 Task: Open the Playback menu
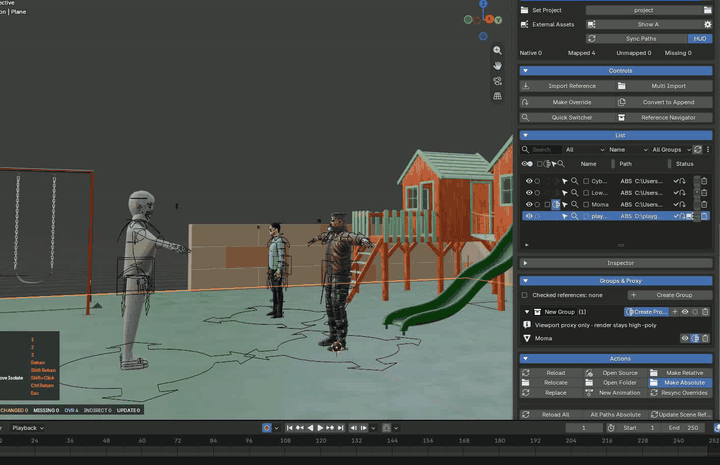28,428
